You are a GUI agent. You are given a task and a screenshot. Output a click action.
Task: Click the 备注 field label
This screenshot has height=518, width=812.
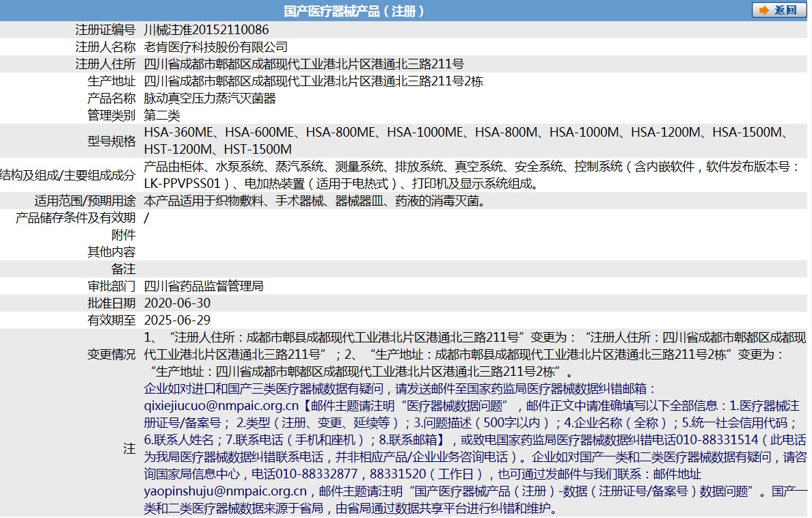point(123,269)
